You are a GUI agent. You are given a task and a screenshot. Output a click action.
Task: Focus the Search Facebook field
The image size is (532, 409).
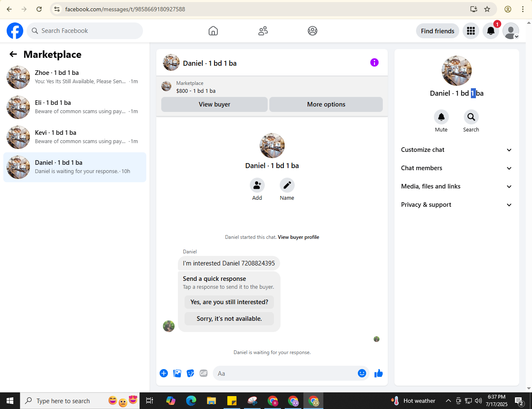(85, 31)
